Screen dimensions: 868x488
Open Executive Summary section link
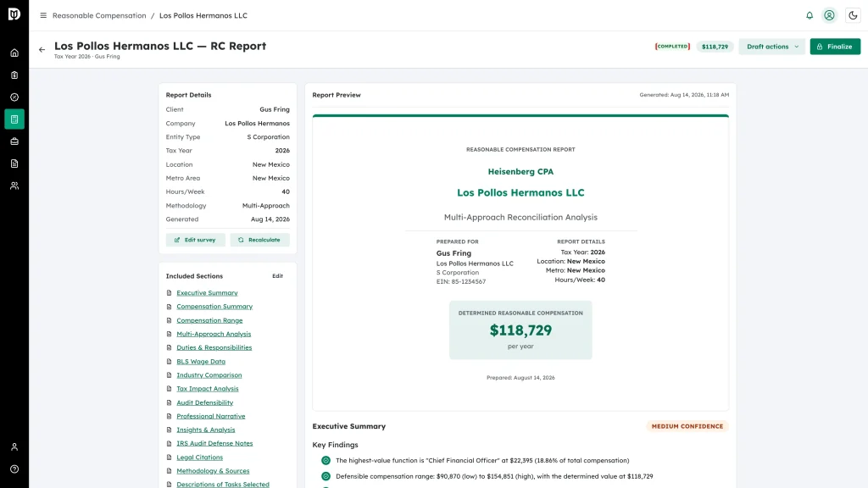(x=207, y=292)
